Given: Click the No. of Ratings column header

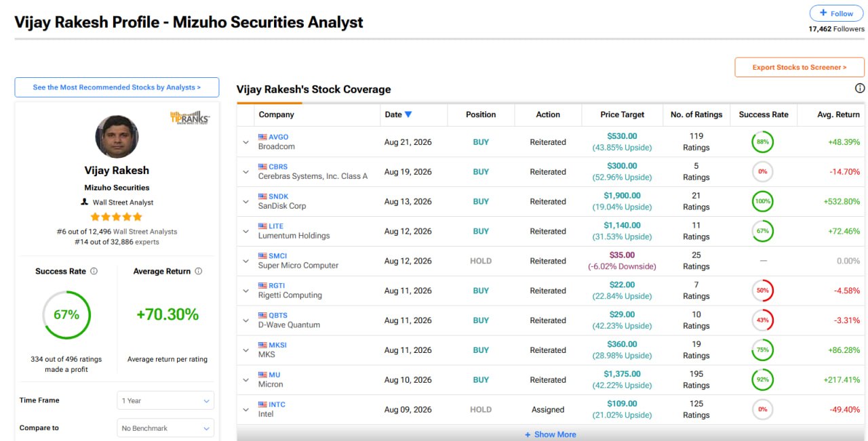Looking at the screenshot, I should 696,114.
